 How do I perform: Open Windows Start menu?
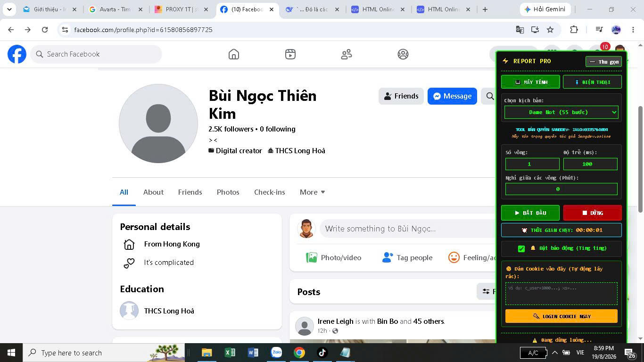[x=11, y=353]
